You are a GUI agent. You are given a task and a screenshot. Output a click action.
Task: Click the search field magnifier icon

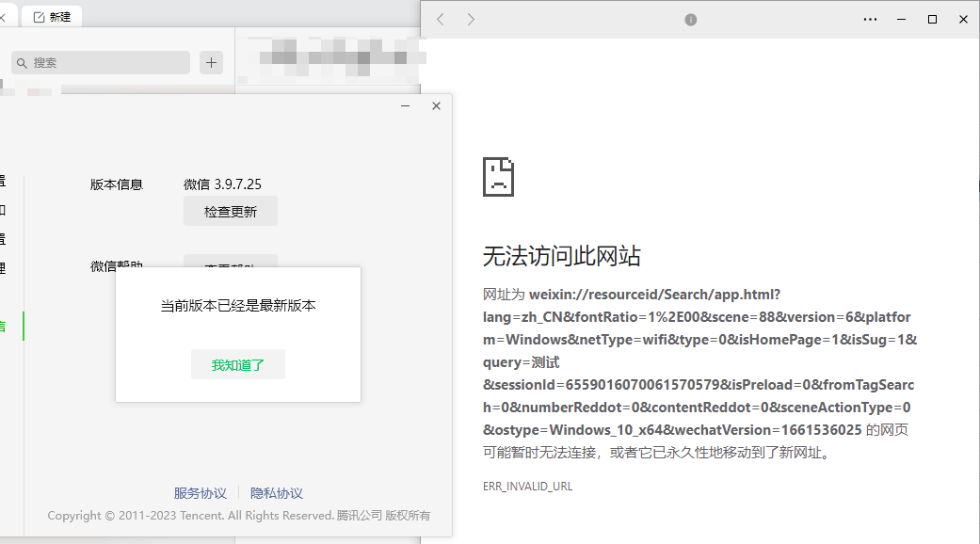point(22,63)
